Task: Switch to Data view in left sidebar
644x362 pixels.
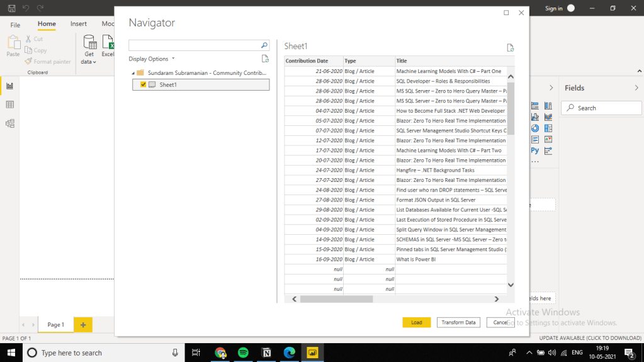Action: (x=9, y=105)
